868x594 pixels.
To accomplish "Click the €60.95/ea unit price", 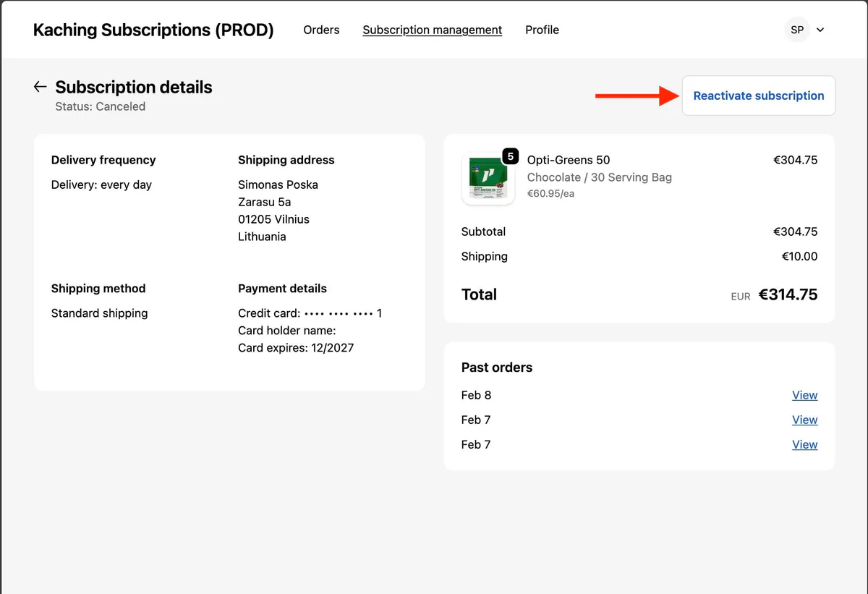I will pyautogui.click(x=550, y=194).
